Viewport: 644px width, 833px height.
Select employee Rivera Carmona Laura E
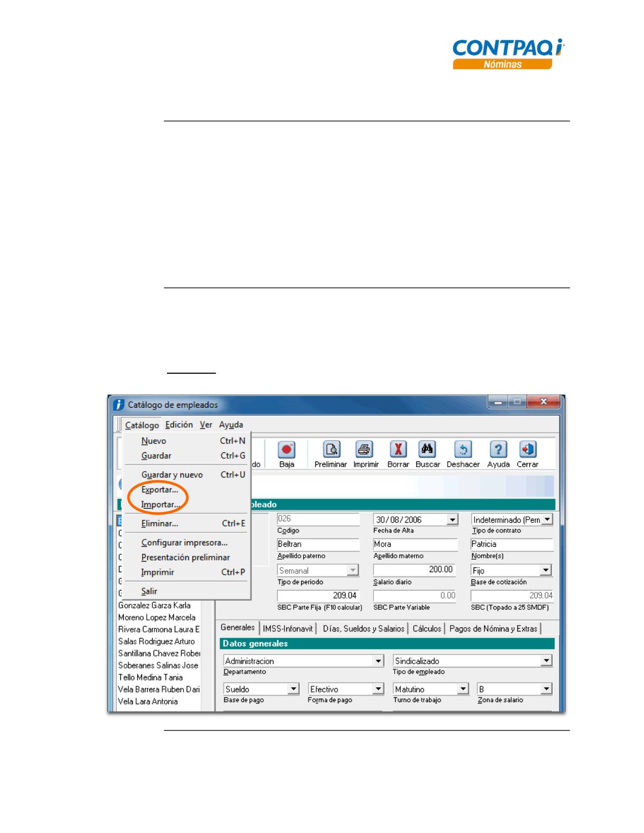point(159,630)
